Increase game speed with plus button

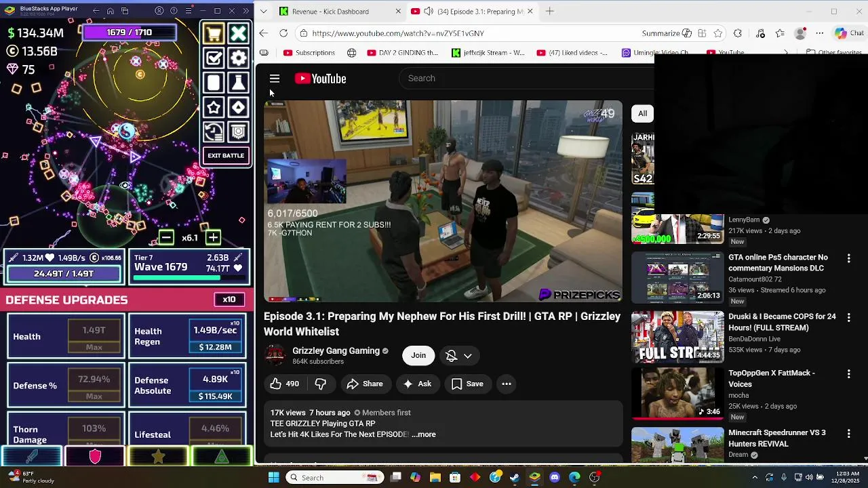tap(213, 237)
